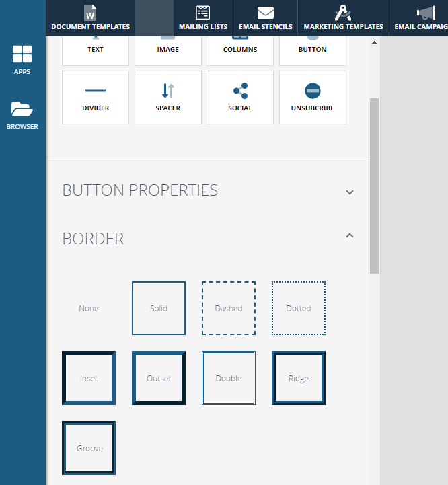Apply the Double border style
The width and height of the screenshot is (448, 485).
click(x=229, y=378)
